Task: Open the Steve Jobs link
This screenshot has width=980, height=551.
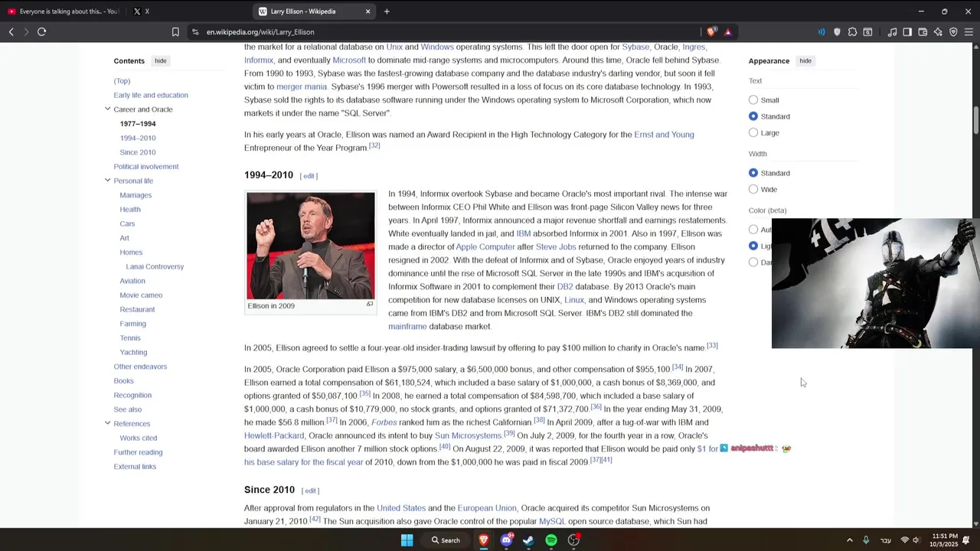Action: 556,247
